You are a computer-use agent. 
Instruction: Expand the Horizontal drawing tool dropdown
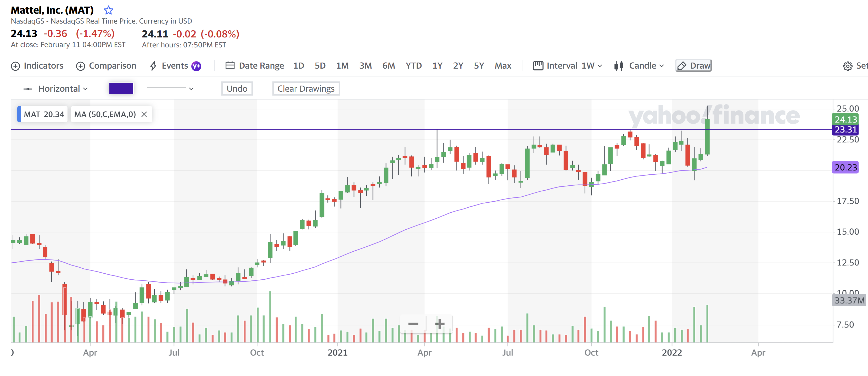click(x=85, y=89)
